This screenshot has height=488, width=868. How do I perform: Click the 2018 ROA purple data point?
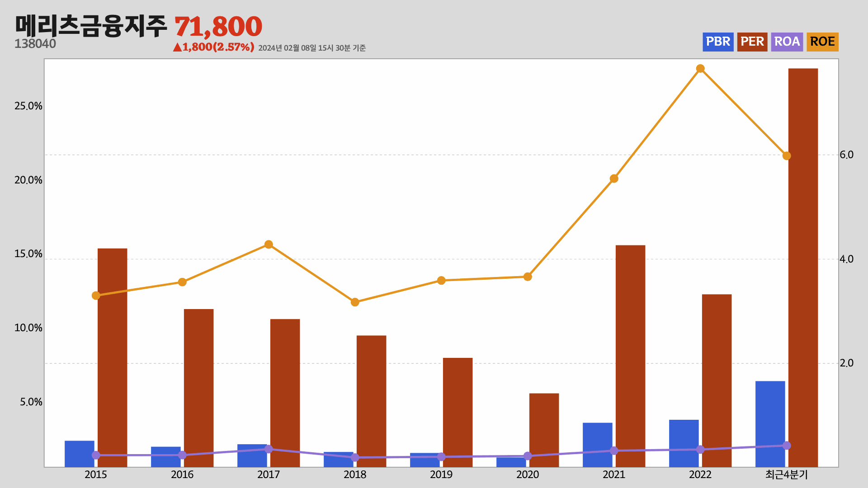[x=355, y=457]
